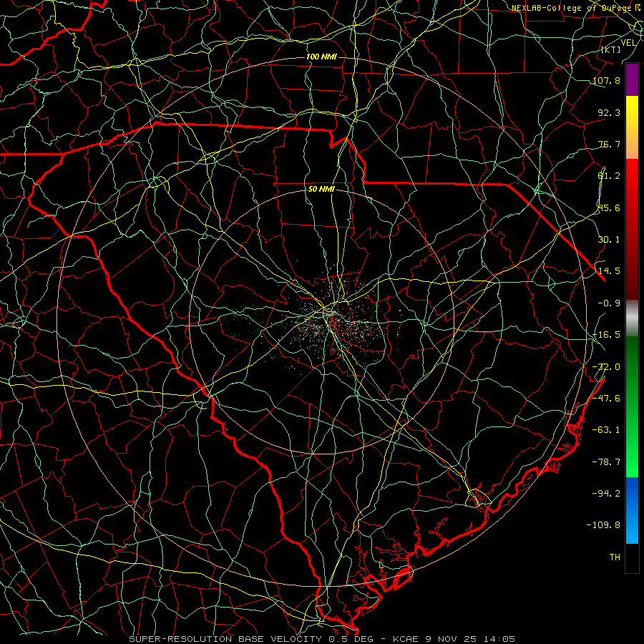Click the gray near-zero segment of color bar
Screen dimensions: 644x644
632,318
